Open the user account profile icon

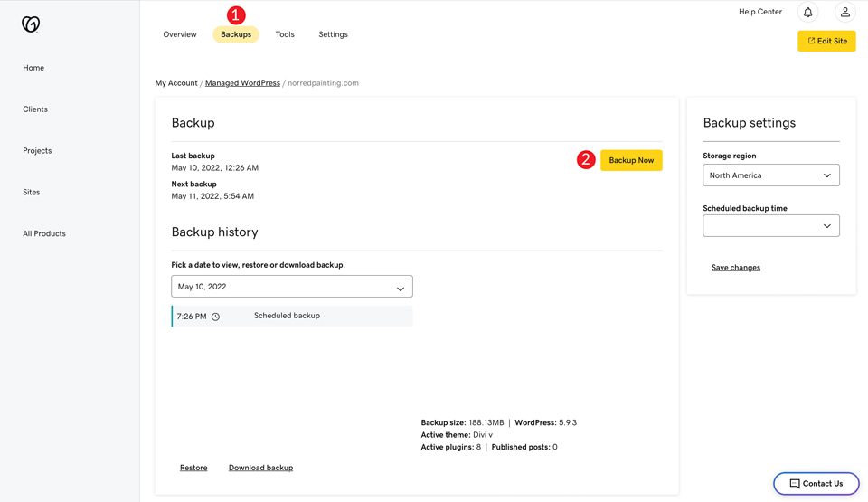click(x=844, y=13)
